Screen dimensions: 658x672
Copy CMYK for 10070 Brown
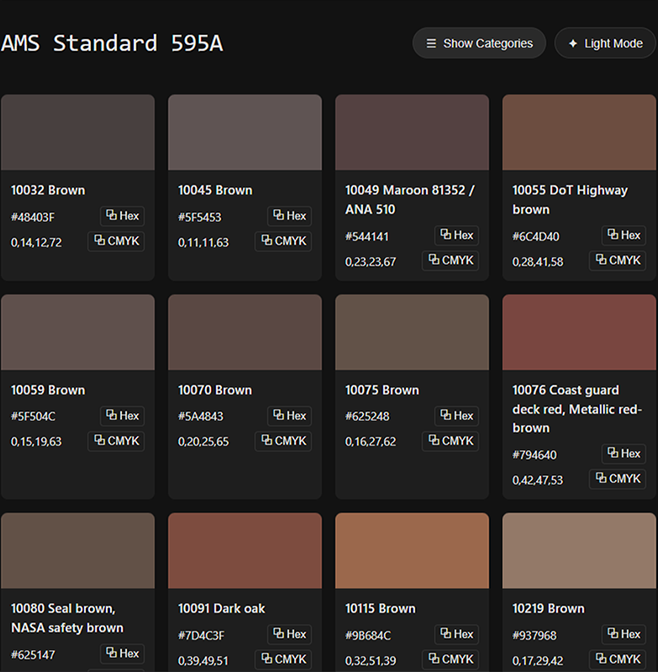[283, 441]
